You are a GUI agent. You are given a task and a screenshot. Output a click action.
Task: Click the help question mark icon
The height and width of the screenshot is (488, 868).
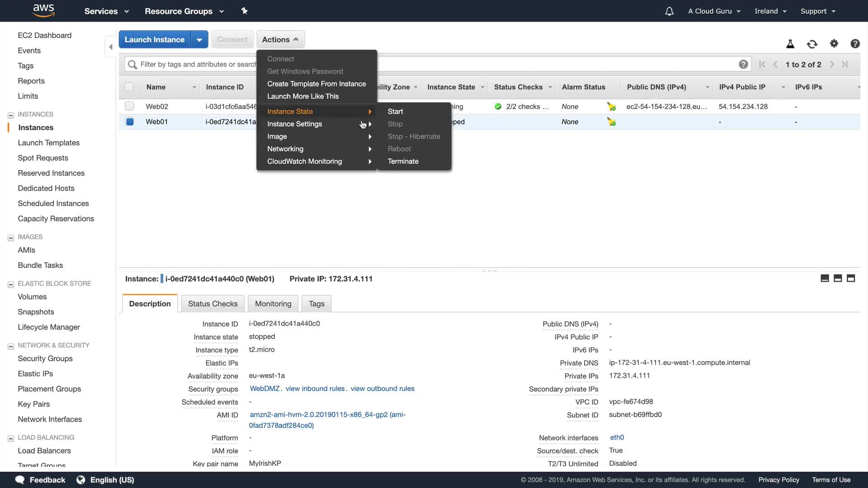[855, 44]
